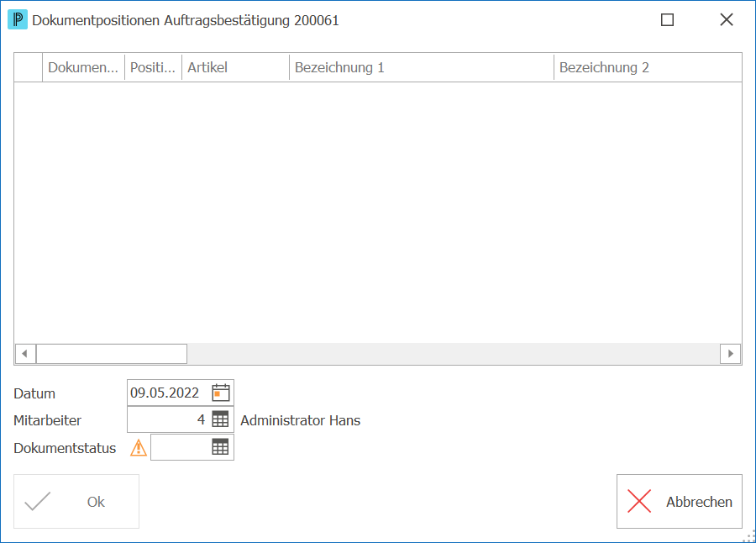Viewport: 756px width, 543px height.
Task: Click the orange warning icon beside Dokumentstatus
Action: click(x=139, y=448)
